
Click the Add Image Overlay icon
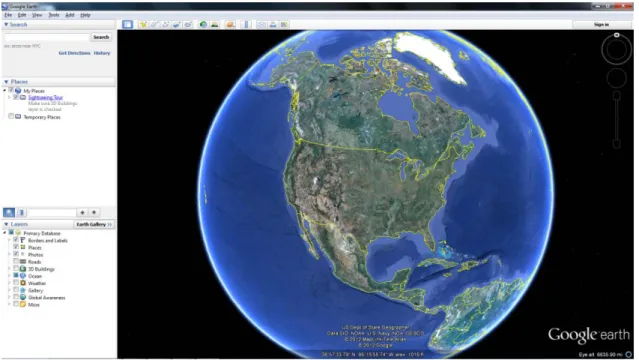pos(176,24)
